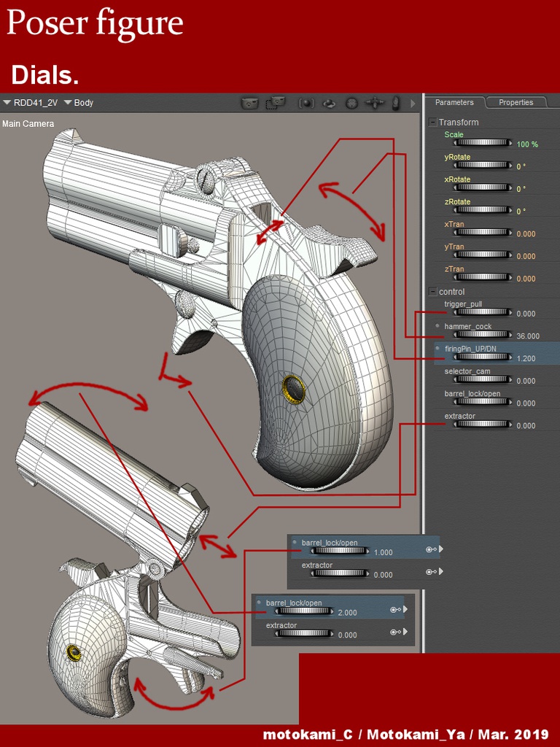The width and height of the screenshot is (560, 747).
Task: Click the barrel_lock/open value 1.000
Action: click(x=383, y=553)
